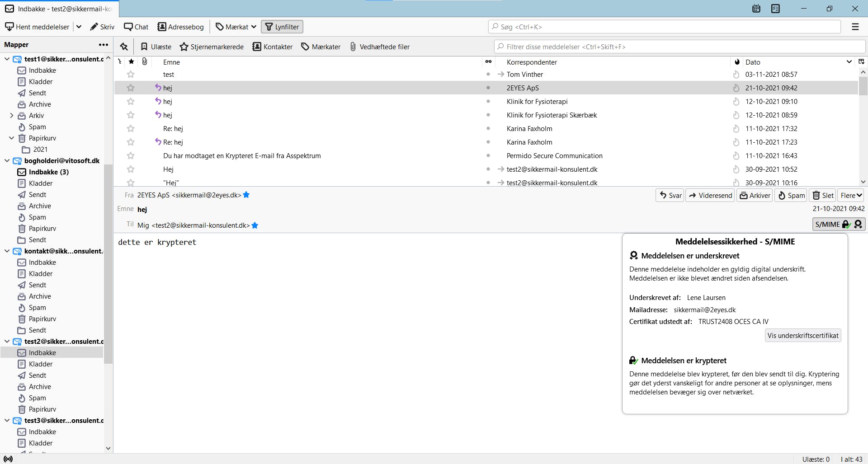The width and height of the screenshot is (868, 464).
Task: Mark message as Spam in header
Action: (x=791, y=195)
